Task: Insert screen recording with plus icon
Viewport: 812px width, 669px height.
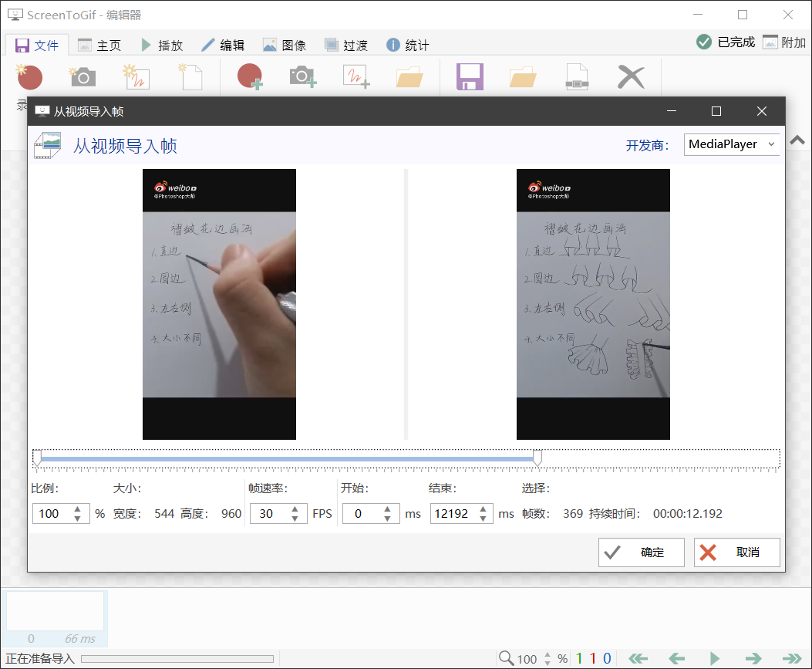Action: point(250,77)
